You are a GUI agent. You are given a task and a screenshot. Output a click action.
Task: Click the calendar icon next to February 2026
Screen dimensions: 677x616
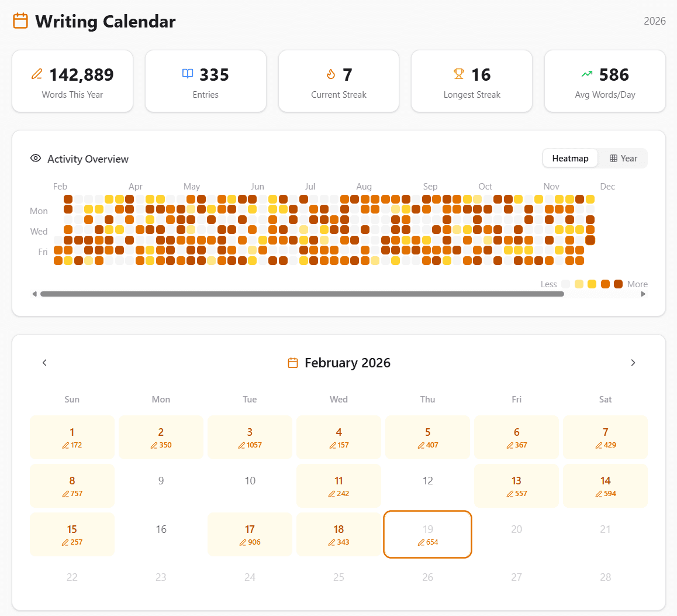tap(292, 362)
